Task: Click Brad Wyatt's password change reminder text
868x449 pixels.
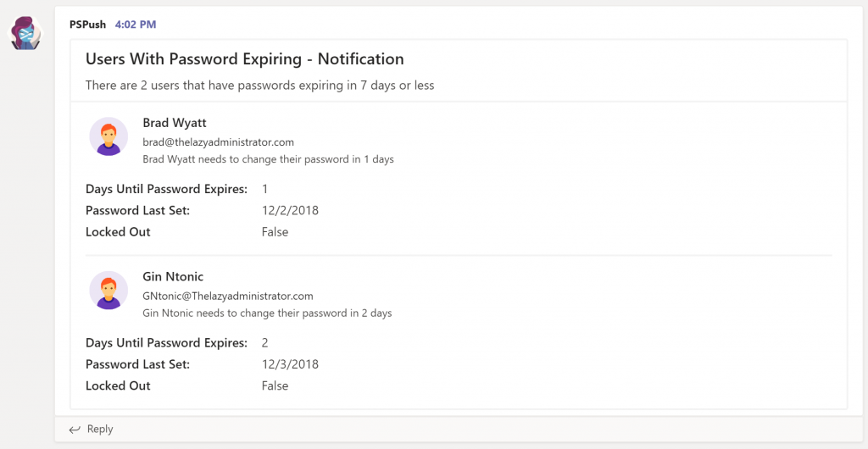Action: (x=269, y=159)
